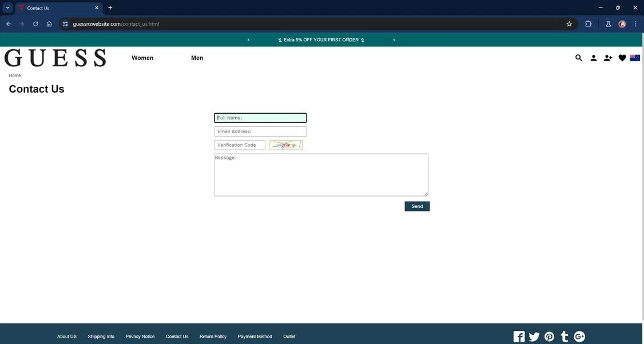Bookmark this page with the star icon
This screenshot has width=644, height=344.
(x=569, y=24)
